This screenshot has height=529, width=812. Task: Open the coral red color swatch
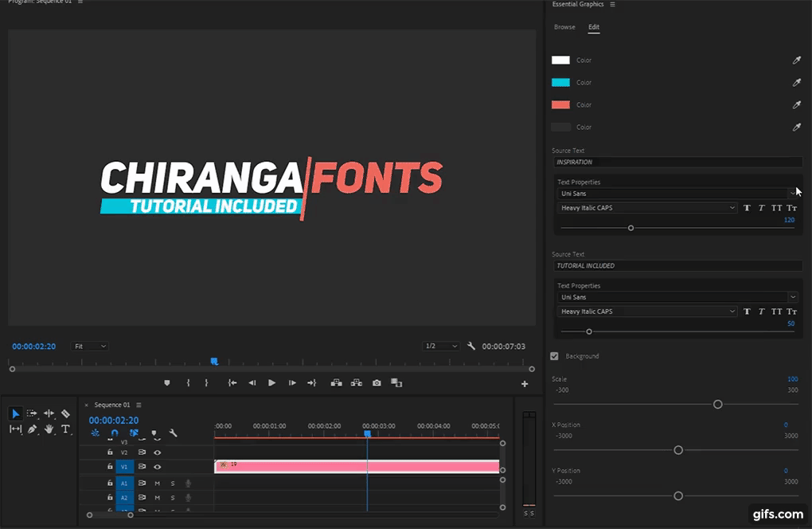[x=560, y=104]
